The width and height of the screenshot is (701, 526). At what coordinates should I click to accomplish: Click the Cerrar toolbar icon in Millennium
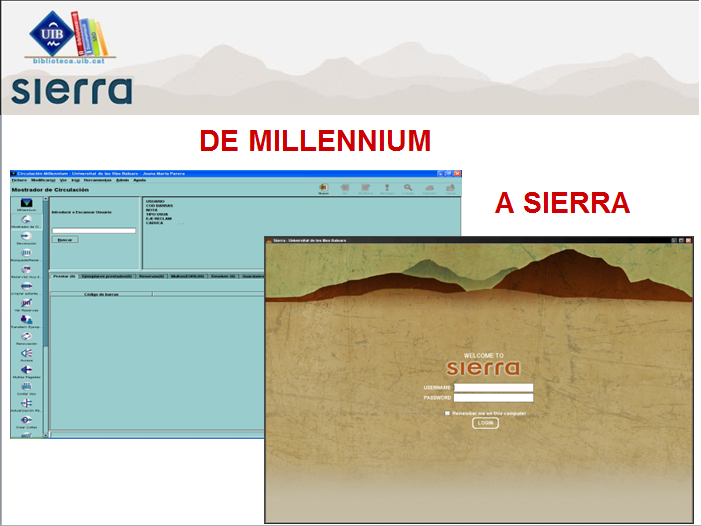(x=450, y=189)
